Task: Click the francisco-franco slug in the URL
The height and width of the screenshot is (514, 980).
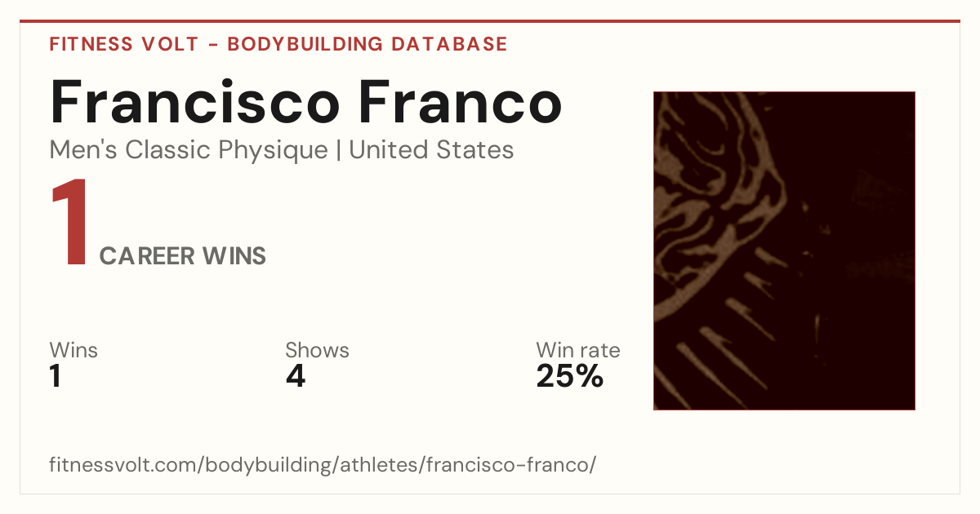Action: point(506,465)
